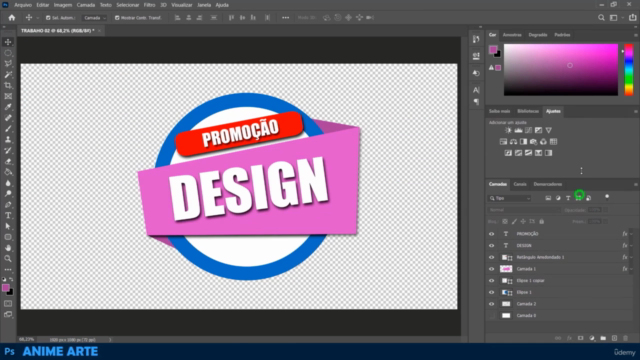The image size is (640, 360).
Task: Open the Filtro menu
Action: tap(149, 5)
